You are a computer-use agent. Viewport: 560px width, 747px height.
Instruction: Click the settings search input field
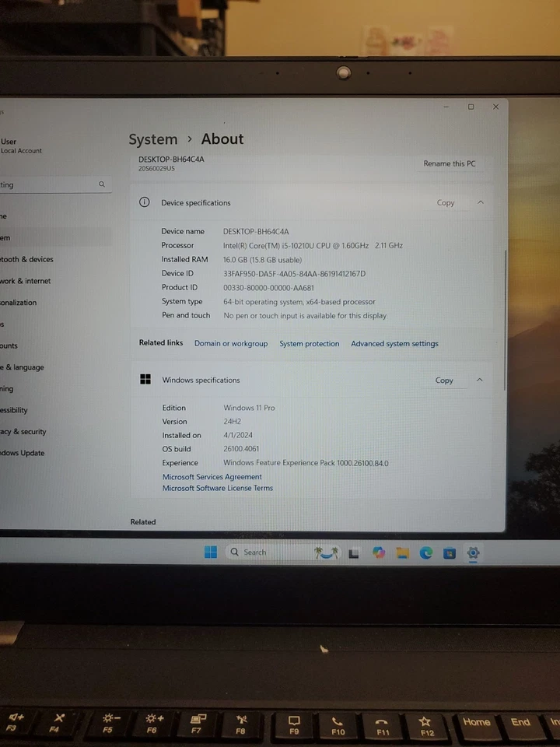(x=54, y=184)
